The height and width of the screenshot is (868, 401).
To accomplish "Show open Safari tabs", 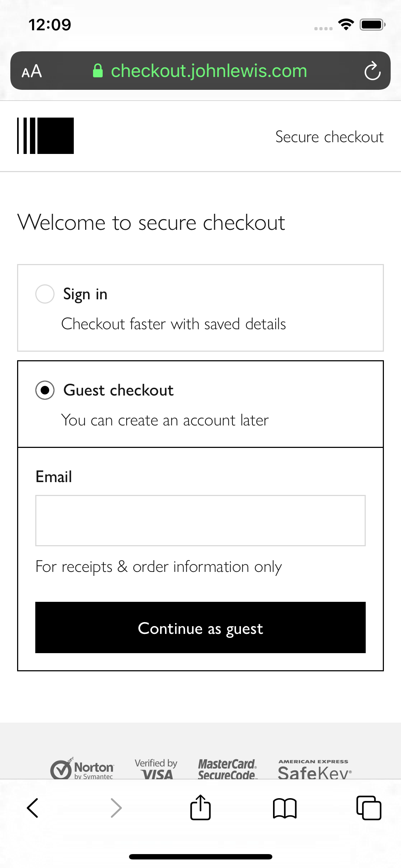I will 369,808.
